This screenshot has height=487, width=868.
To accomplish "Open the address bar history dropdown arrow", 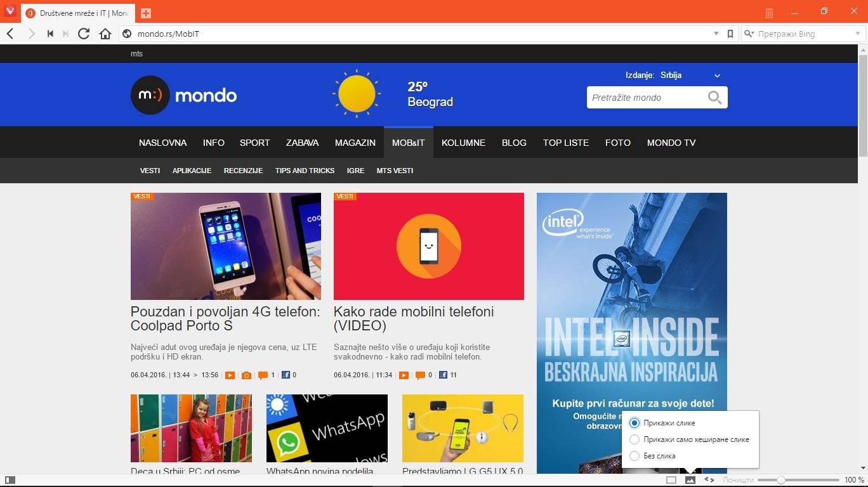I will pyautogui.click(x=716, y=34).
